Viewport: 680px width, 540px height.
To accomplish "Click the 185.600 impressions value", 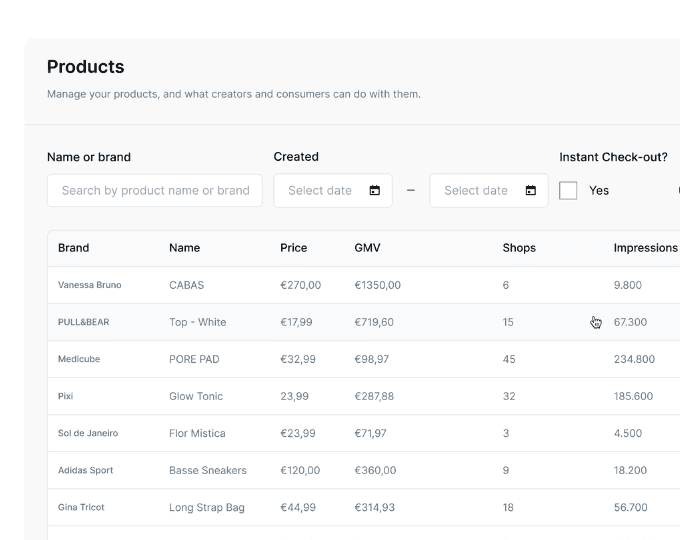I will point(633,396).
